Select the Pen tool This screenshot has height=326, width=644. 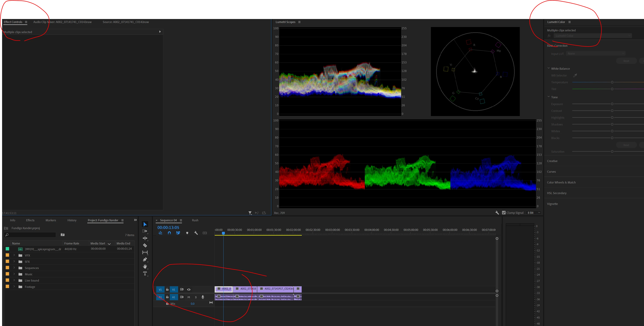point(145,259)
